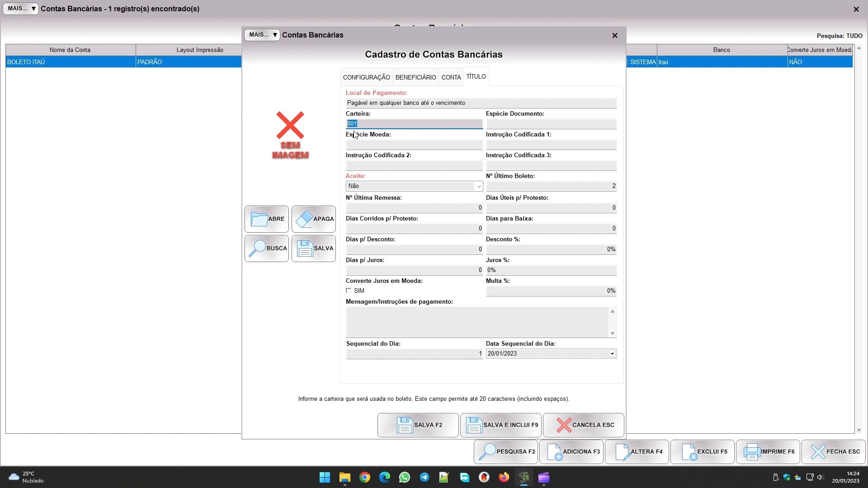Click the Espécie Documento input field
This screenshot has width=868, height=488.
pos(551,124)
